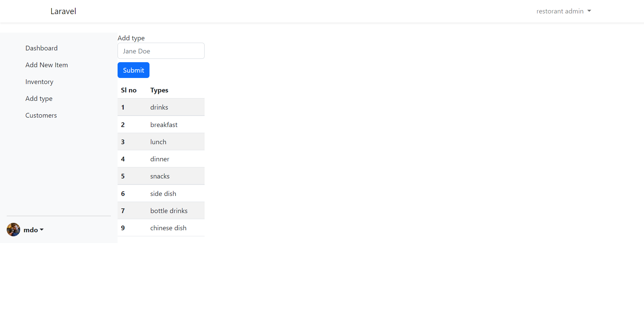Go to Dashboard in sidebar
Screen dimensions: 644x323
click(41, 48)
